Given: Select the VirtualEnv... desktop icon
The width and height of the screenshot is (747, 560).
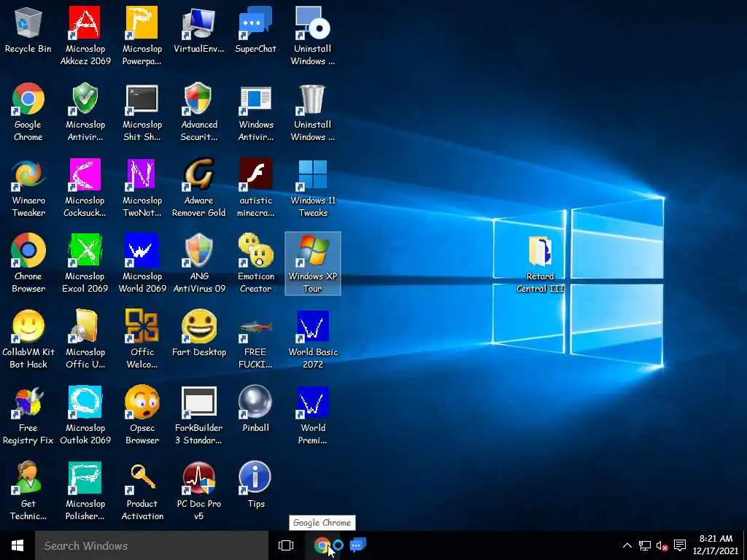Looking at the screenshot, I should 198,30.
